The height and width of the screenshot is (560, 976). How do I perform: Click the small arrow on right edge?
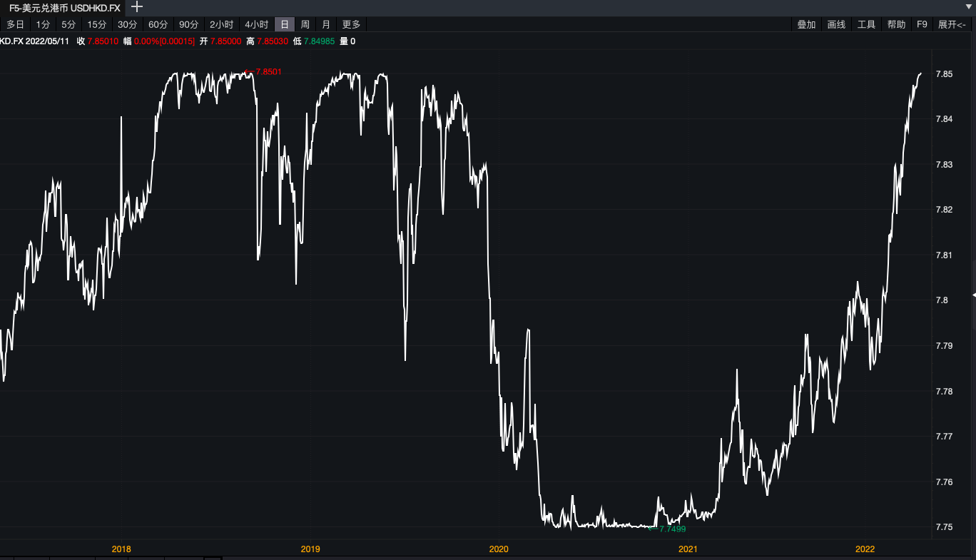[973, 295]
